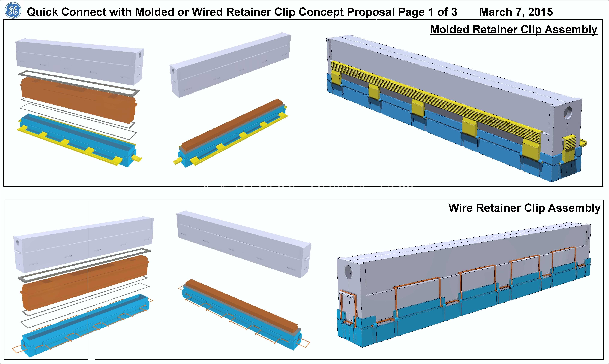Select the "Molded Retainer Clip Assembly" heading
609x364 pixels.
coord(514,30)
